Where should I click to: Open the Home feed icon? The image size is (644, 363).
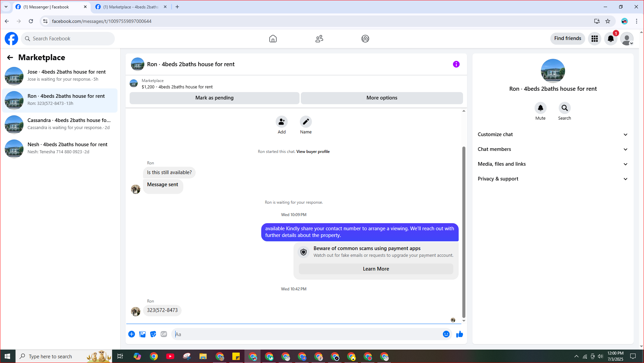tap(273, 39)
